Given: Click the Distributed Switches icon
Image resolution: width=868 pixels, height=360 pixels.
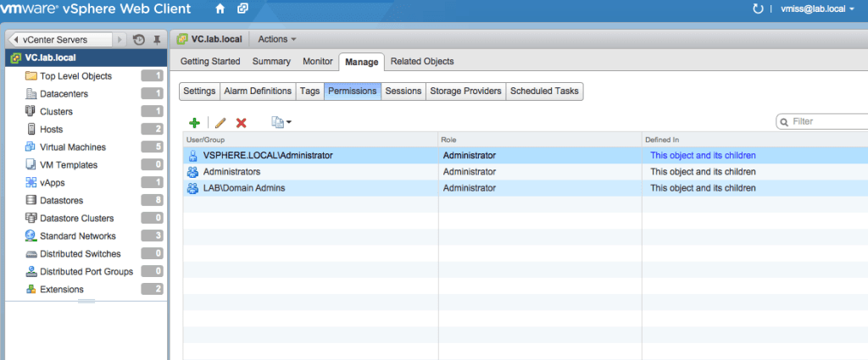Looking at the screenshot, I should (31, 254).
